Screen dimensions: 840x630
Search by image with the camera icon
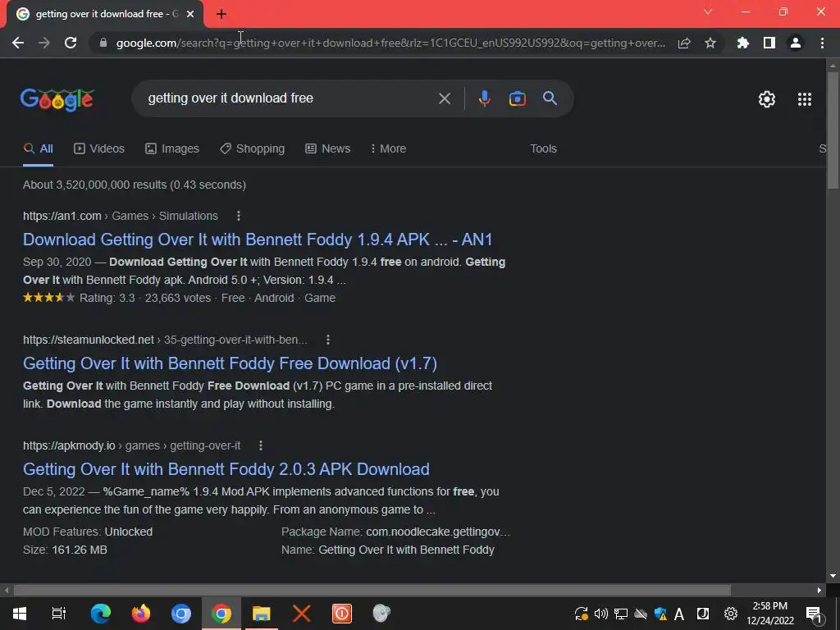pos(517,98)
